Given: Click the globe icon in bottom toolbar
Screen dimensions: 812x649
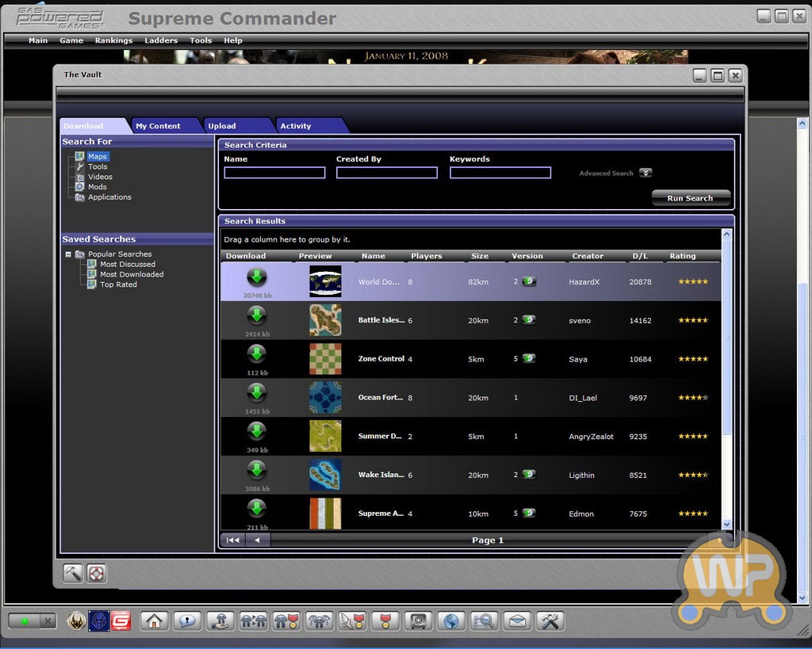Looking at the screenshot, I should click(x=450, y=620).
